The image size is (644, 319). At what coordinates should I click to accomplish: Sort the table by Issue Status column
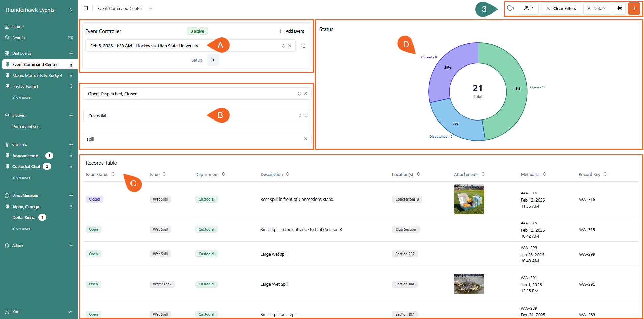tap(113, 174)
